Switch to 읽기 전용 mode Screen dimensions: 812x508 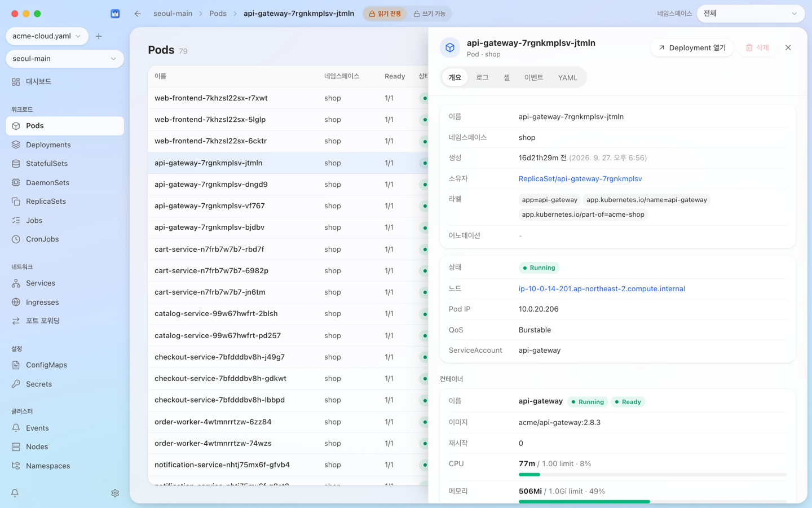(x=385, y=14)
